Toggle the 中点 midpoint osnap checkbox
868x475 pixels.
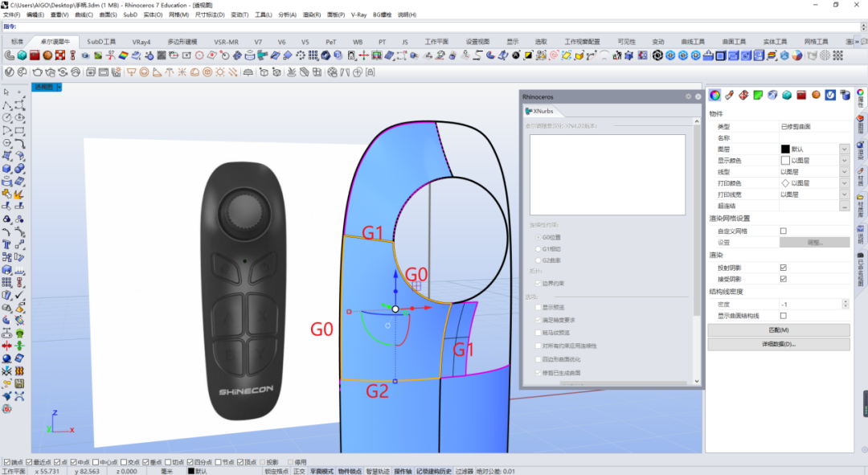click(x=74, y=462)
